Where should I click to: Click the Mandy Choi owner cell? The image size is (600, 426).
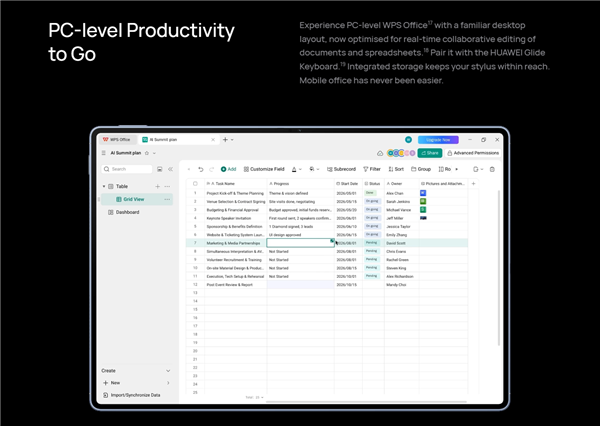point(402,285)
